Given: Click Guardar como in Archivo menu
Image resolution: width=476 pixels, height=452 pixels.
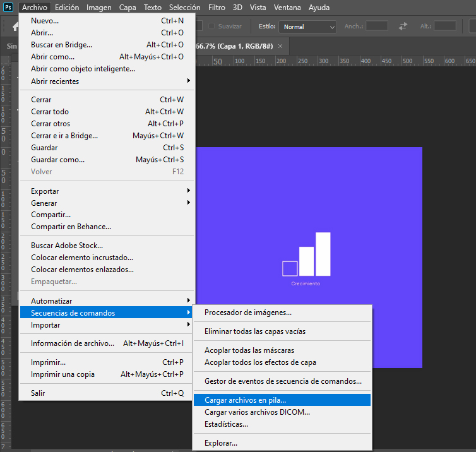Looking at the screenshot, I should click(58, 160).
